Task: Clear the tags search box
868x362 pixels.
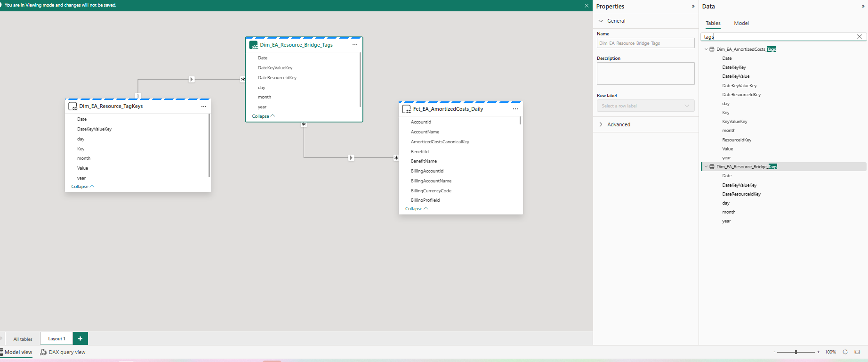Action: coord(860,37)
